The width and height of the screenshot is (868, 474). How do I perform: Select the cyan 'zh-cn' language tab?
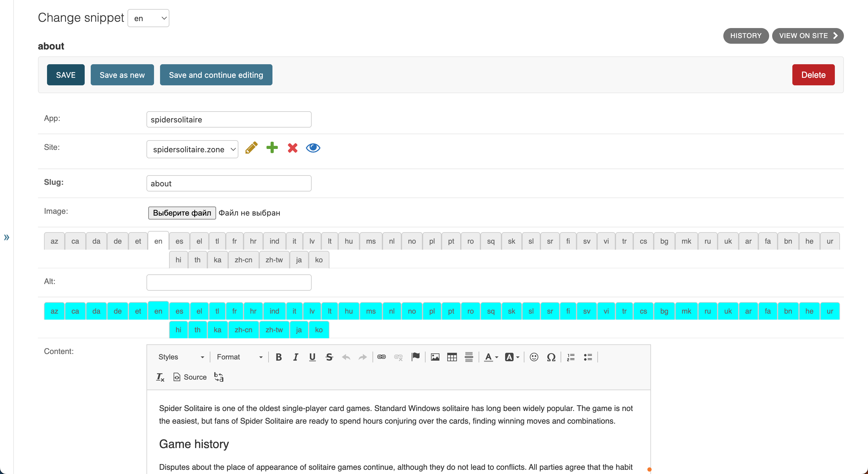pos(243,330)
